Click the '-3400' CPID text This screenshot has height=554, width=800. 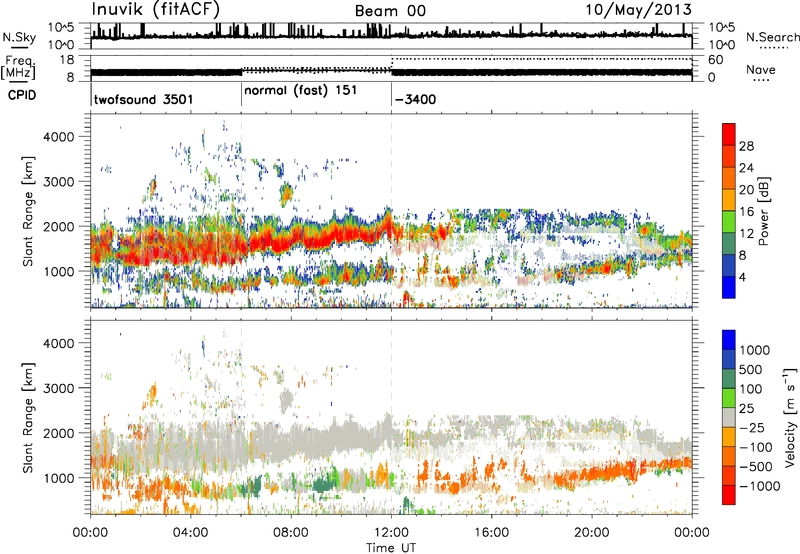click(x=415, y=99)
